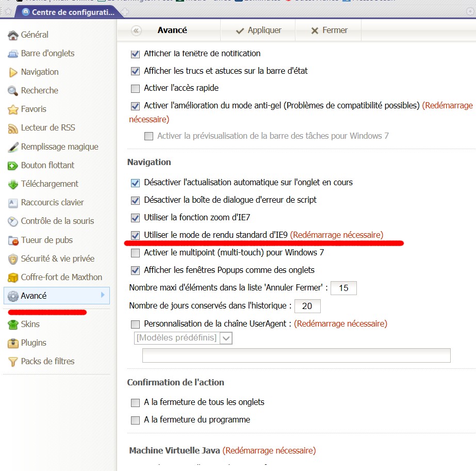Check the Windows 7 taskbar preview option

click(x=149, y=136)
